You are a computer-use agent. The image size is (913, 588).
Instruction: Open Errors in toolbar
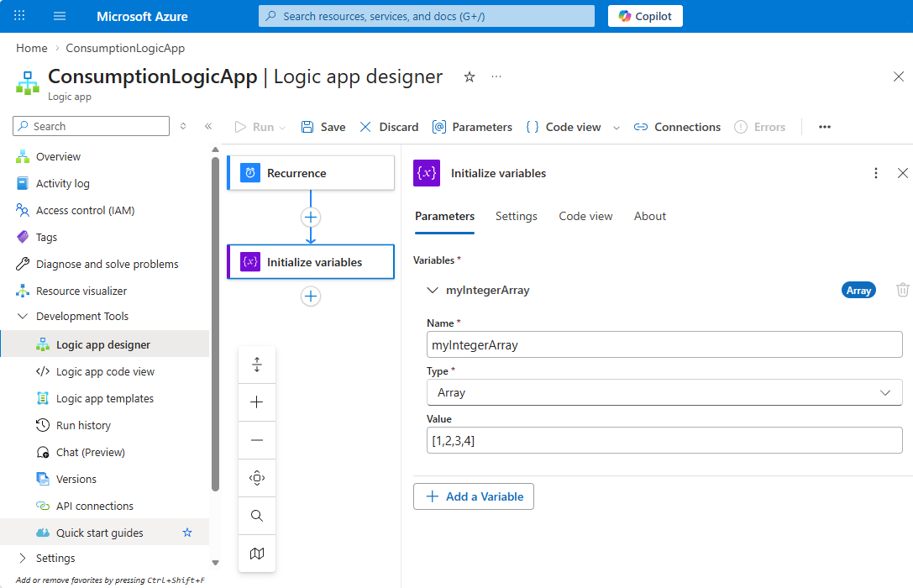(x=760, y=127)
